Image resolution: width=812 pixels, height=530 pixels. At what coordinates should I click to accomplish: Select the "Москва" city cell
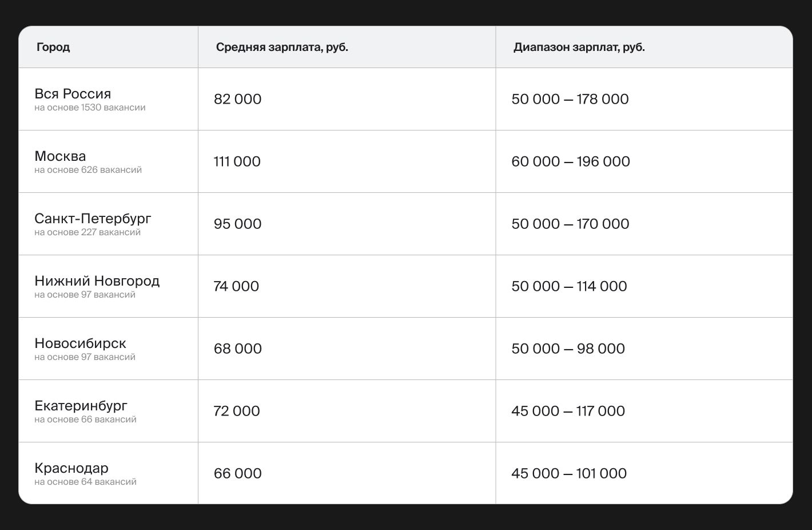(60, 156)
